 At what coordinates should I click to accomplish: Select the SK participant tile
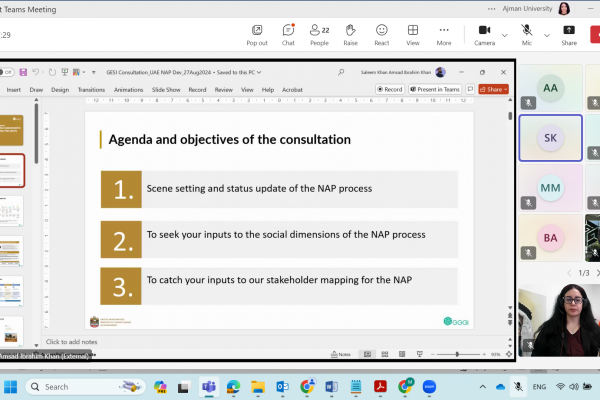pyautogui.click(x=549, y=139)
